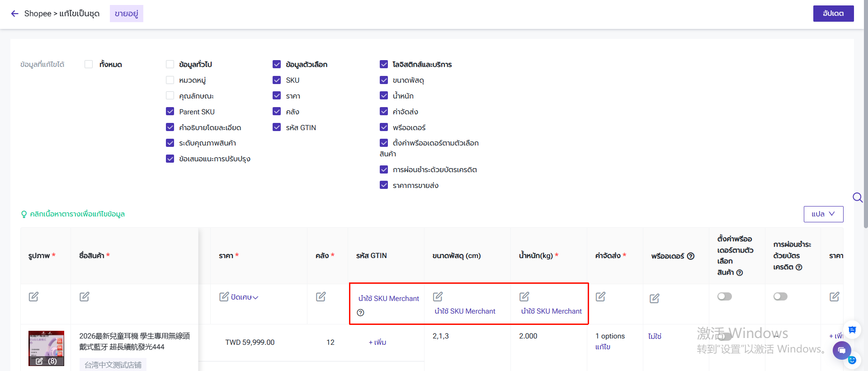Click the edit icon in รูปภาพ column
868x371 pixels.
click(x=33, y=296)
